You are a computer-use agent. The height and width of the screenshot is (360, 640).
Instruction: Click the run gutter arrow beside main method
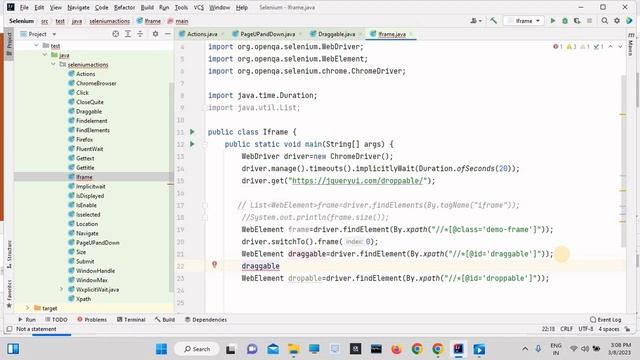click(x=192, y=144)
